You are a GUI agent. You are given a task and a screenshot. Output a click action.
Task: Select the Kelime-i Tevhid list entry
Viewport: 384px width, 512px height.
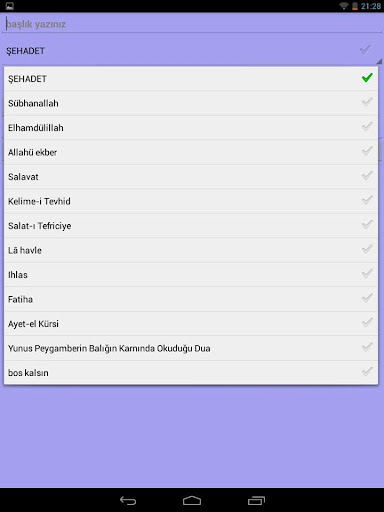(191, 201)
